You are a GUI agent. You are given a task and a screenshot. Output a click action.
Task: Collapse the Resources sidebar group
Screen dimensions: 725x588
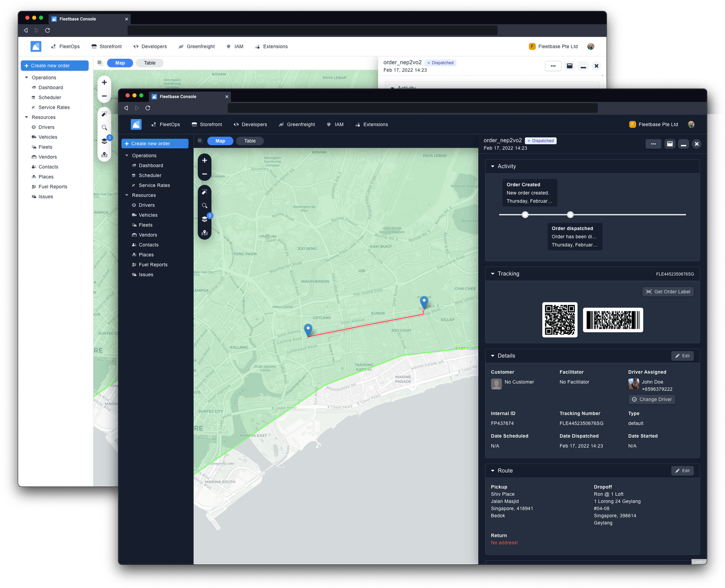(127, 195)
